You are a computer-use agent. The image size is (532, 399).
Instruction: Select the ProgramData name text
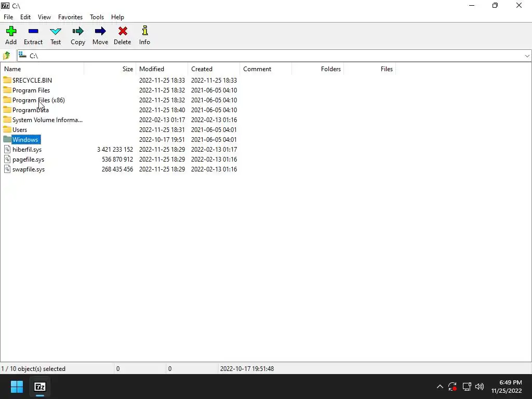pyautogui.click(x=31, y=110)
